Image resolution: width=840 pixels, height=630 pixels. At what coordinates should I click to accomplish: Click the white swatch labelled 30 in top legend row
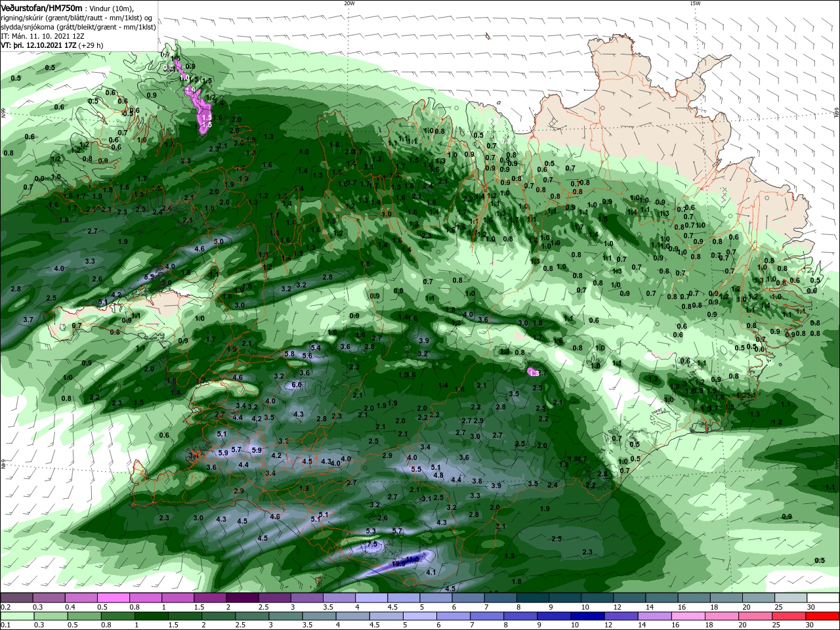[x=823, y=598]
